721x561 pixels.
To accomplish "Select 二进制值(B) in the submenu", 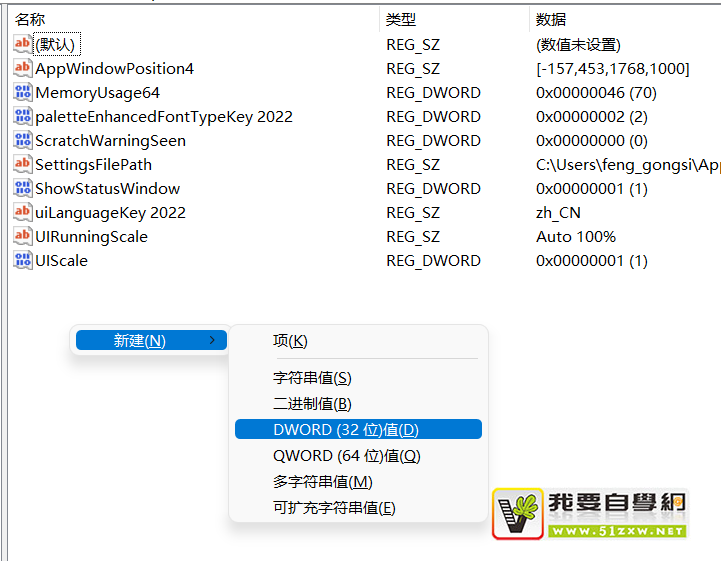I will [312, 404].
